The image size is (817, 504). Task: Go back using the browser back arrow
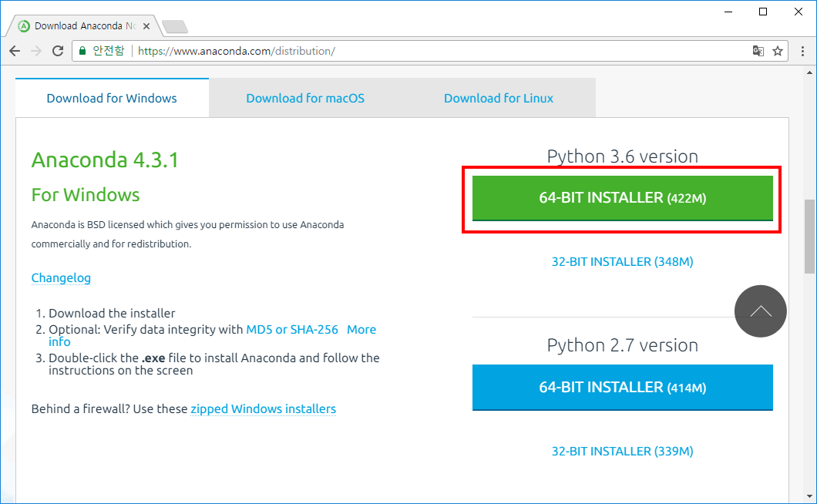[x=15, y=51]
